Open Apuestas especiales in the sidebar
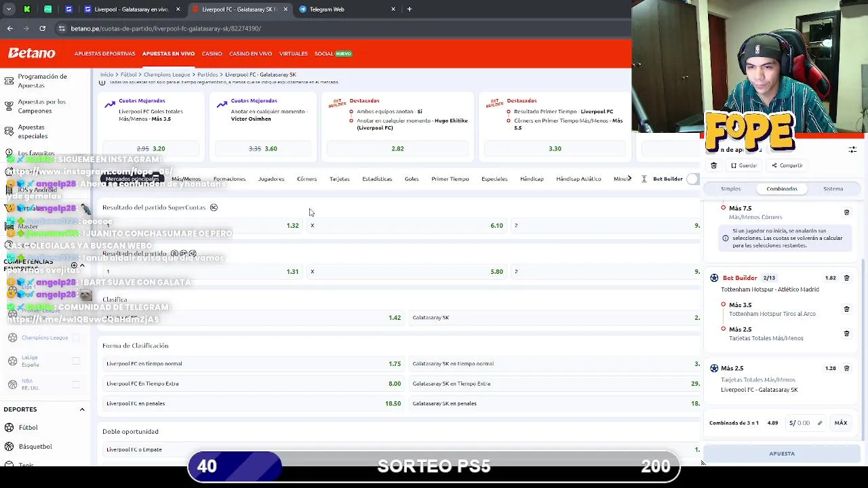 click(33, 131)
